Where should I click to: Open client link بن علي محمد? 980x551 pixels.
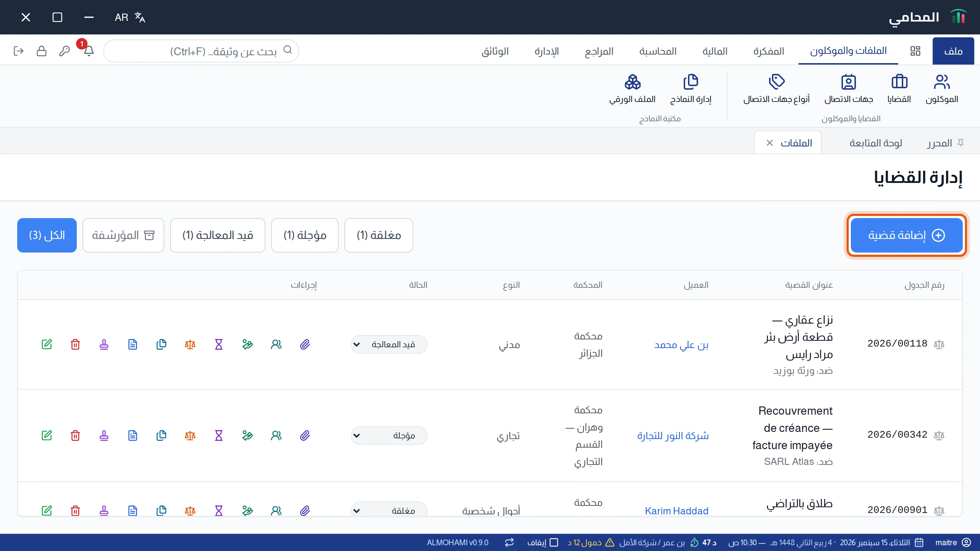[681, 345]
